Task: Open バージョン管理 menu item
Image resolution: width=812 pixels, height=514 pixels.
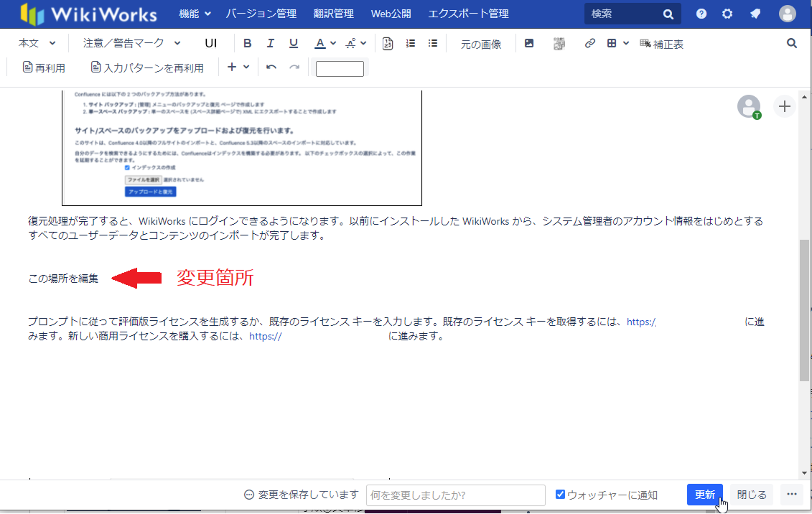Action: point(261,14)
